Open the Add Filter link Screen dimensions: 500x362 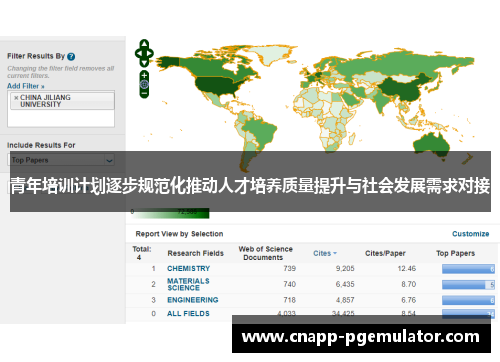coord(26,86)
